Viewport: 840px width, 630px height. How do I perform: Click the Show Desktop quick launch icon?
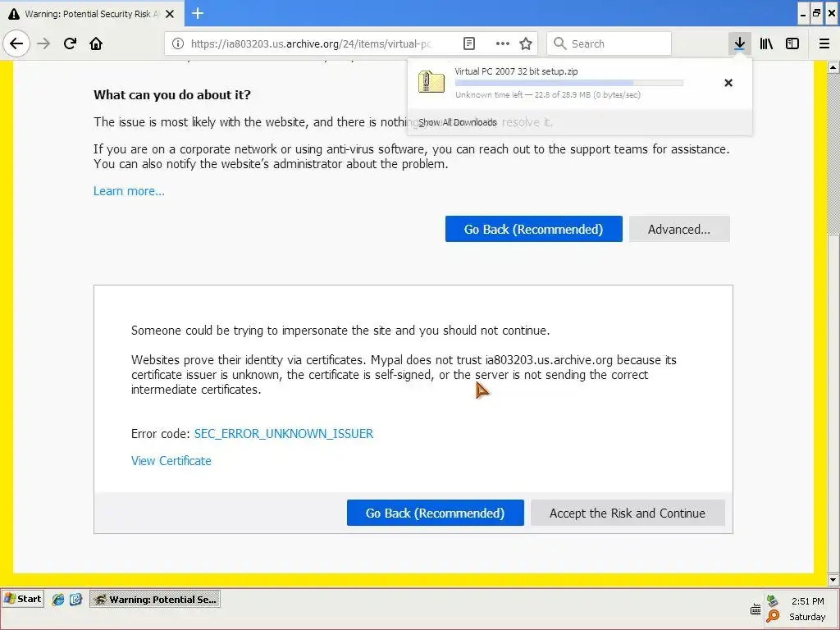click(75, 600)
